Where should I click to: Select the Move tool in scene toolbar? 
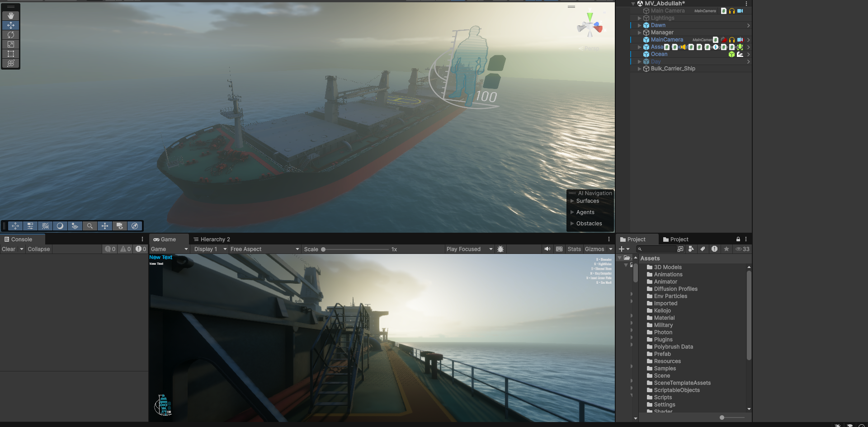[x=11, y=25]
